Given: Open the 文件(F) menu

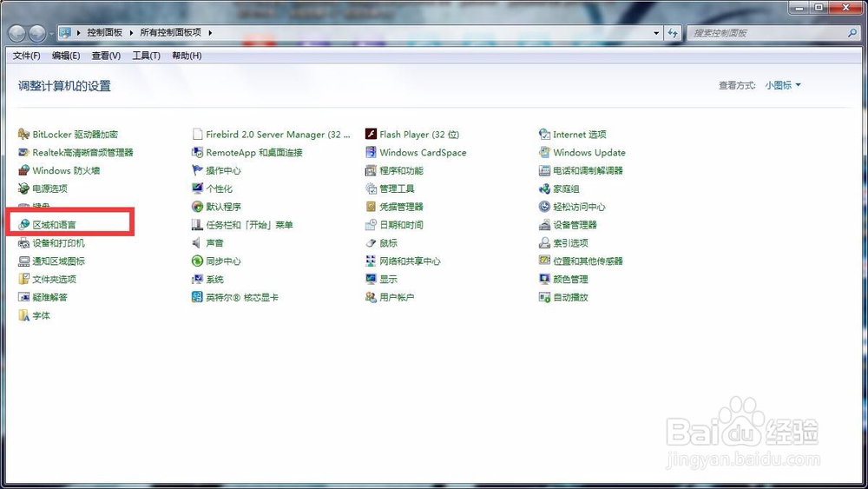Looking at the screenshot, I should (27, 56).
